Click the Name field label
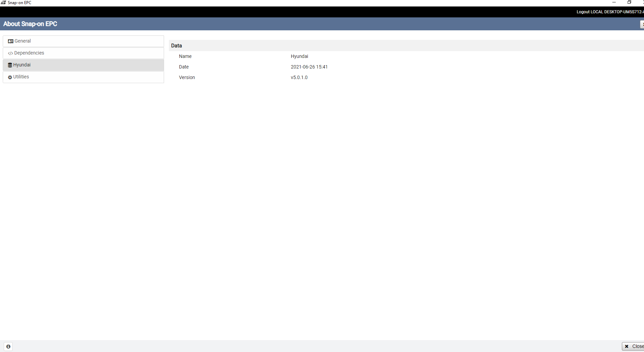Viewport: 644px width, 352px height. pyautogui.click(x=185, y=57)
